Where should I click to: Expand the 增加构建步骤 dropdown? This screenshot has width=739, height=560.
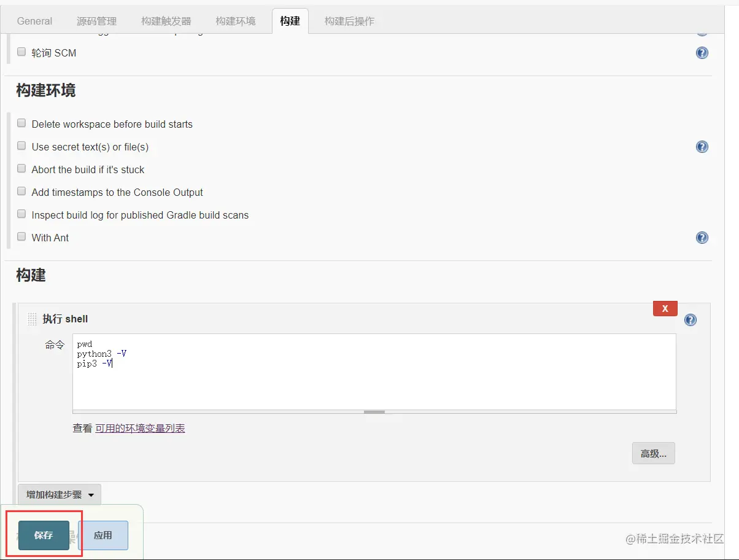pos(60,494)
